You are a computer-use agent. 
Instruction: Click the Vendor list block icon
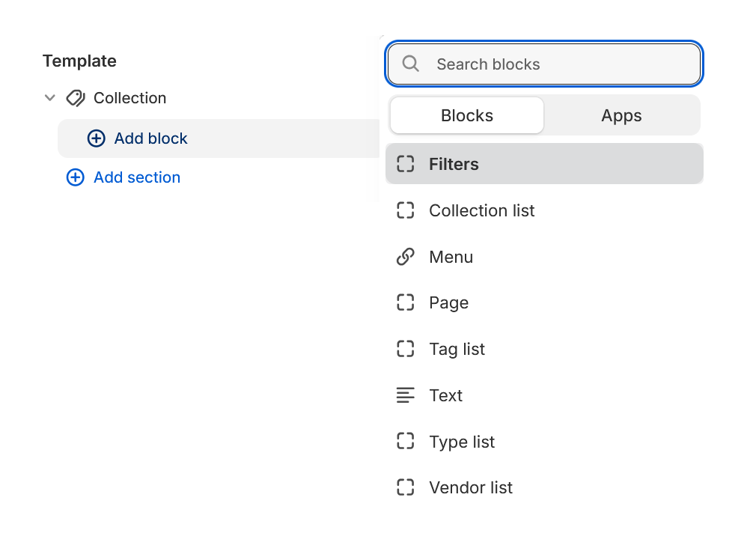point(405,487)
